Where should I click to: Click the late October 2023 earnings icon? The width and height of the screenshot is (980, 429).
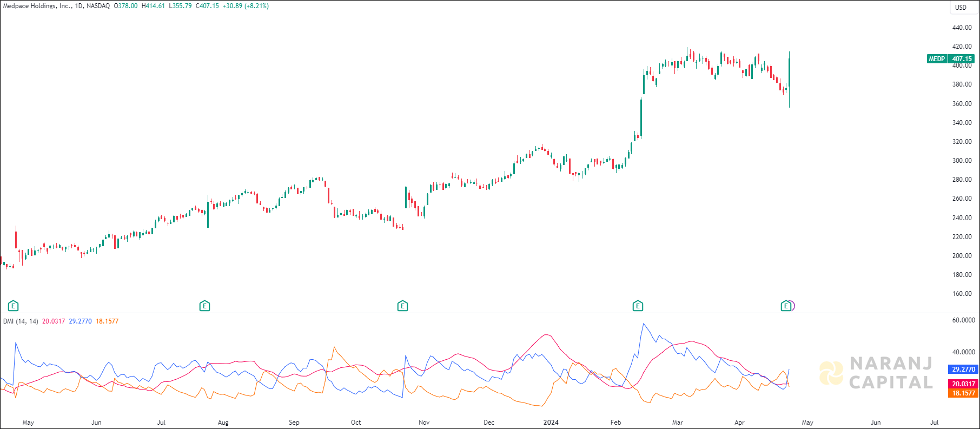tap(402, 306)
